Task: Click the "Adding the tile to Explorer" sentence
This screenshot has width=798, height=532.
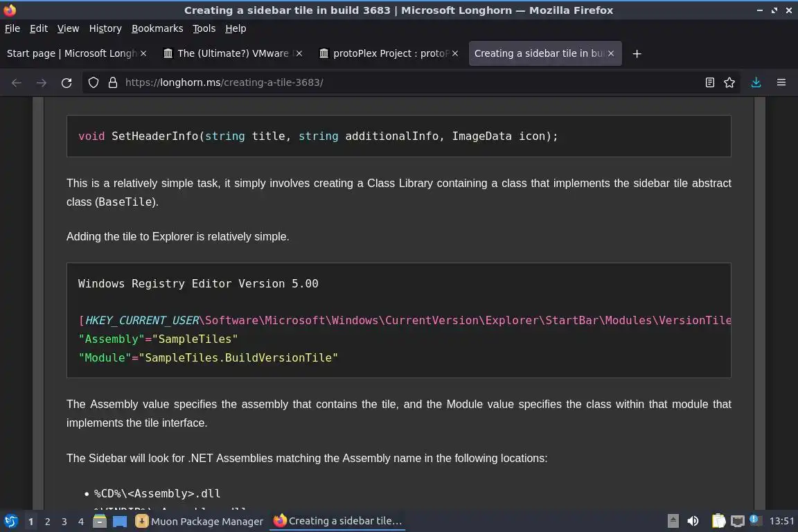Action: click(x=177, y=237)
